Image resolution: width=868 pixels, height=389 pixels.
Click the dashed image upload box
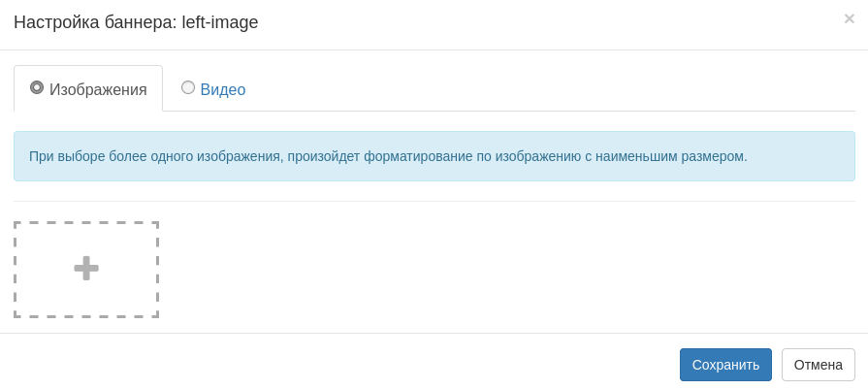click(86, 269)
